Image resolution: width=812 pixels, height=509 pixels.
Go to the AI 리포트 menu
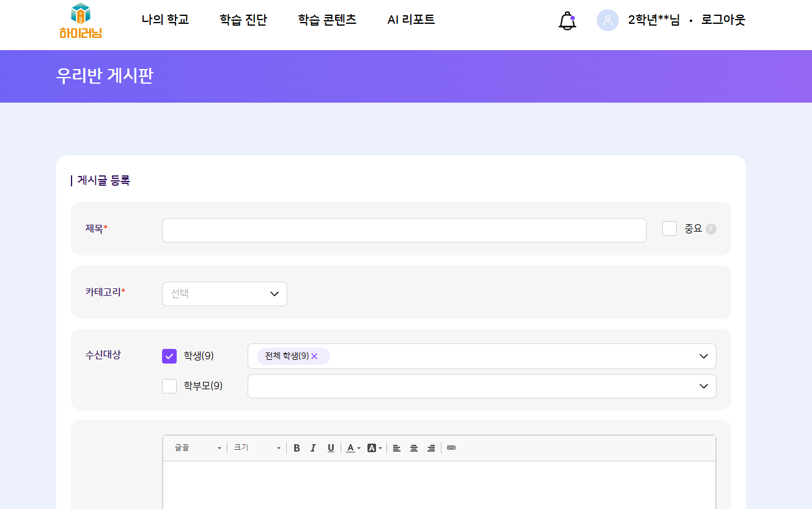point(411,20)
